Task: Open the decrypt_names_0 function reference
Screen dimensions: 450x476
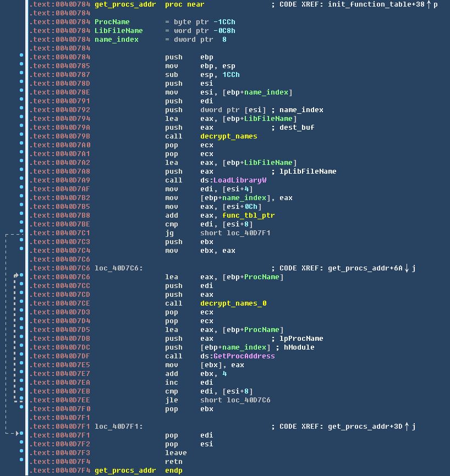Action: 233,303
